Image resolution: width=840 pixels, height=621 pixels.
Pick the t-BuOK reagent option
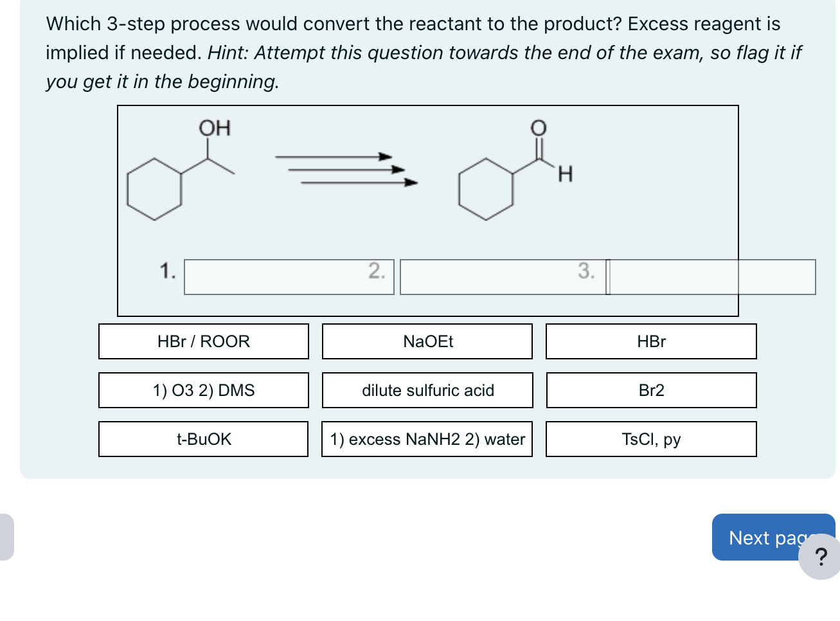tap(203, 438)
